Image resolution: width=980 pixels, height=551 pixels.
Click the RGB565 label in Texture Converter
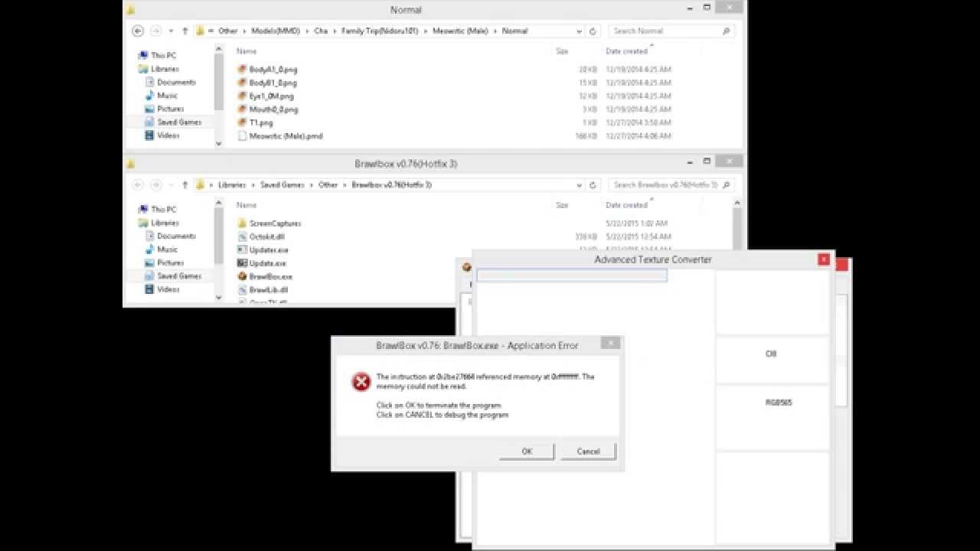[x=779, y=403]
